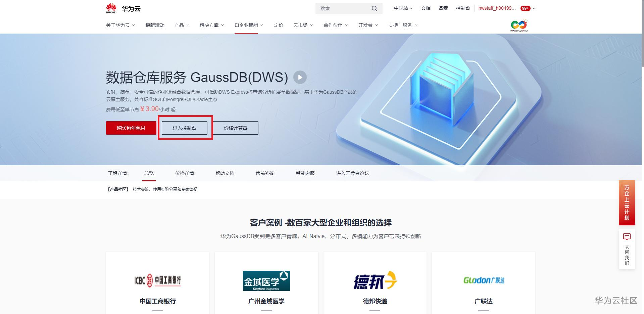Expand the 关于华为云 menu
This screenshot has height=314, width=644.
pyautogui.click(x=120, y=25)
